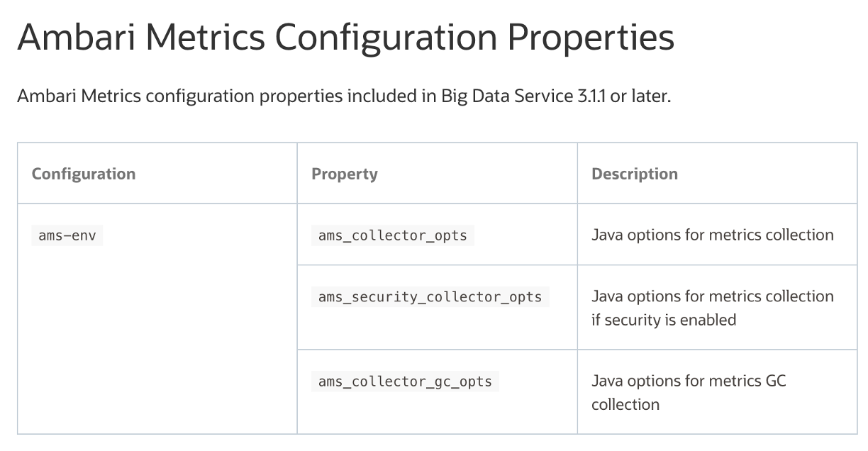Viewport: 868px width, 451px height.
Task: Click the ams_collector_opts property name
Action: pos(392,235)
